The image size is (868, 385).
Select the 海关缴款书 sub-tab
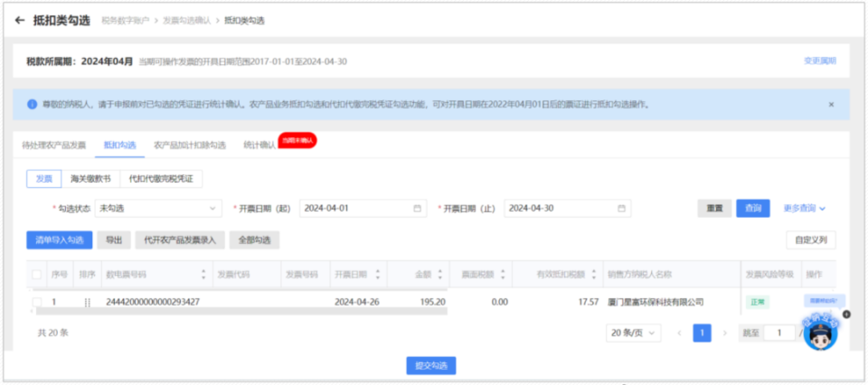pos(90,179)
